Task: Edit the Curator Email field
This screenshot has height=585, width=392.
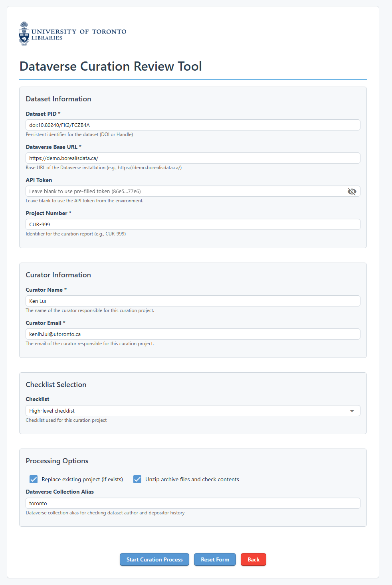Action: tap(193, 334)
